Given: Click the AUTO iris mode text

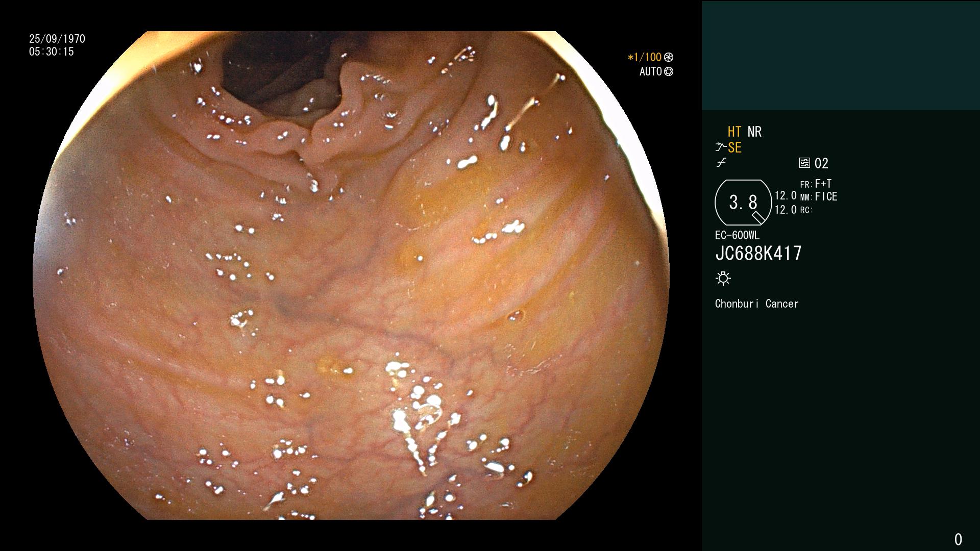Looking at the screenshot, I should click(x=651, y=71).
